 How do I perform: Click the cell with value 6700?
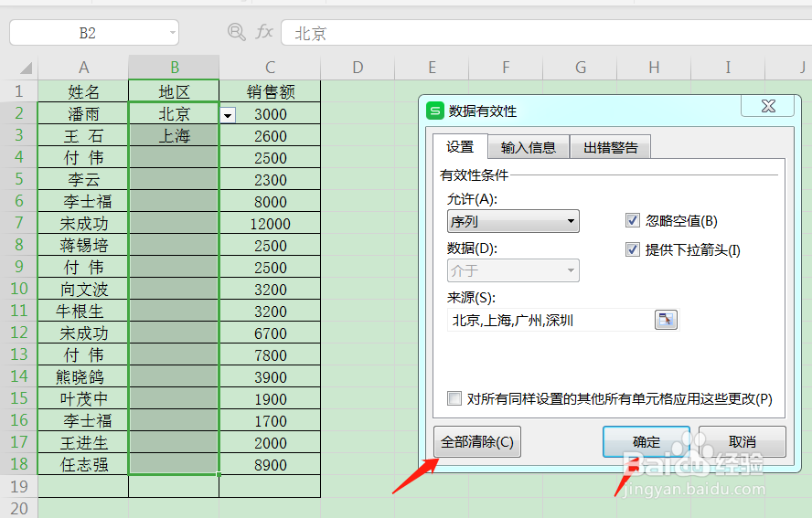point(270,333)
